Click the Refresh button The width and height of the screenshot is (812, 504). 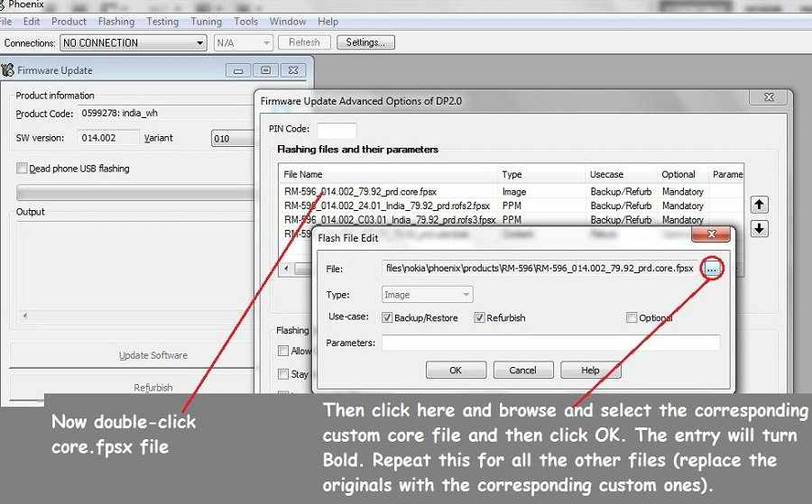304,42
